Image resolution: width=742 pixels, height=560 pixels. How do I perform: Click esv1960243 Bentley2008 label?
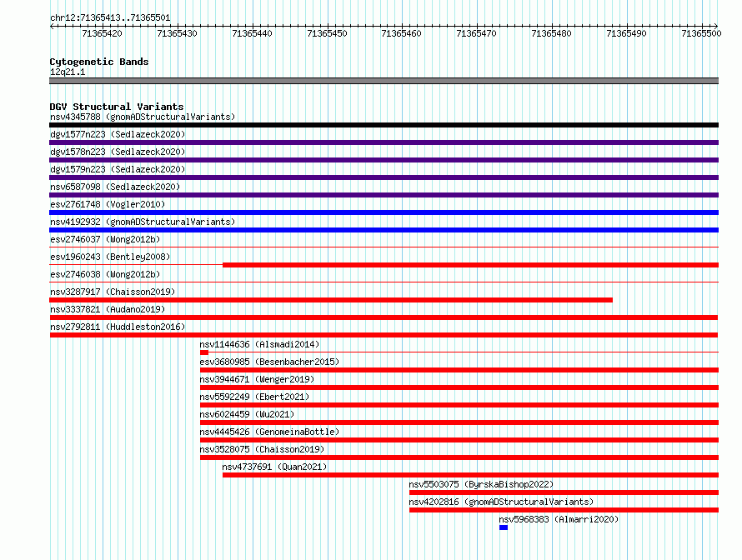[110, 257]
